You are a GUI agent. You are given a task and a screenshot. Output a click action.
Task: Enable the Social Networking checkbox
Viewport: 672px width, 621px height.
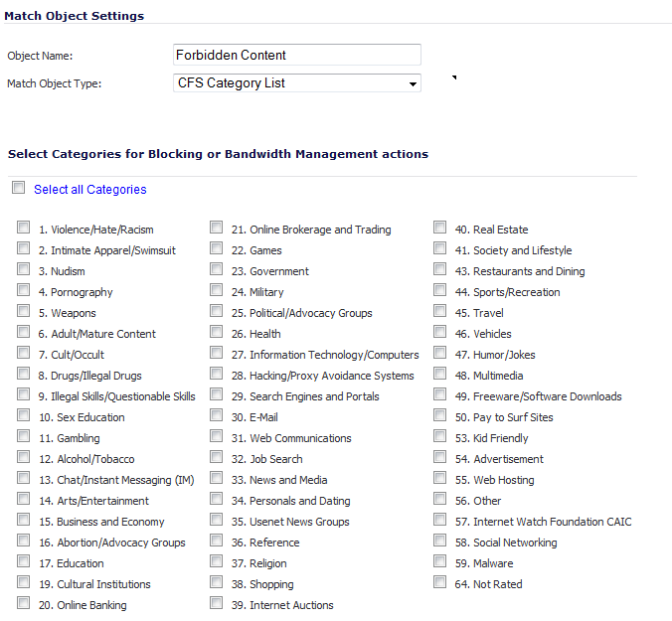coord(439,541)
